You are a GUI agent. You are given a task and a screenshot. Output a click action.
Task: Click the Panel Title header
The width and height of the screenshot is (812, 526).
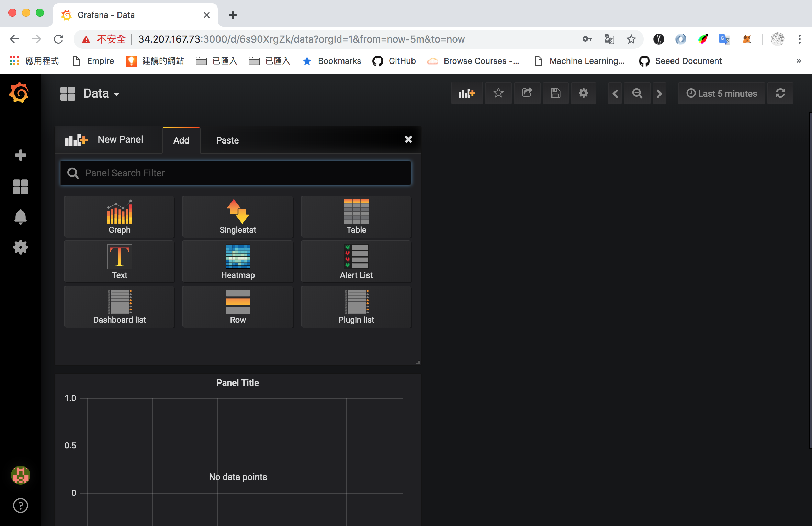238,383
